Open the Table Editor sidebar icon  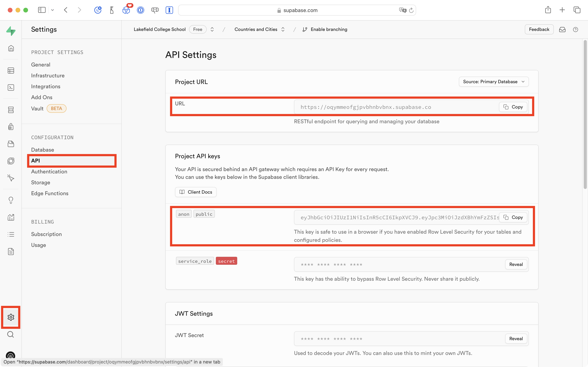pos(11,71)
